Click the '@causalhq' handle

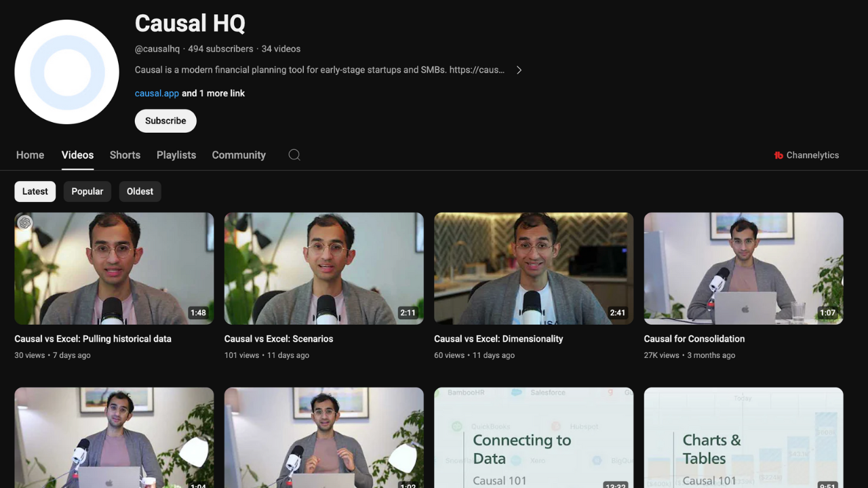pyautogui.click(x=157, y=49)
